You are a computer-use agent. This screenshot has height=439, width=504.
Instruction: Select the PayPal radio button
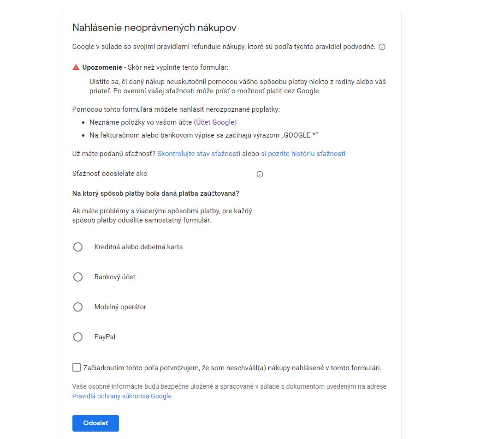pos(78,337)
